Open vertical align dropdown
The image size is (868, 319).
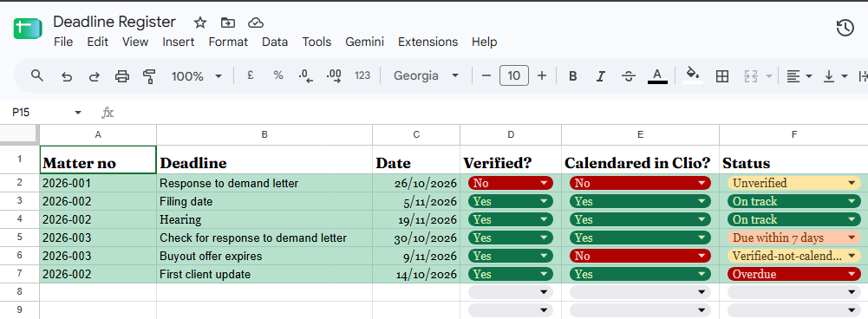pos(835,76)
